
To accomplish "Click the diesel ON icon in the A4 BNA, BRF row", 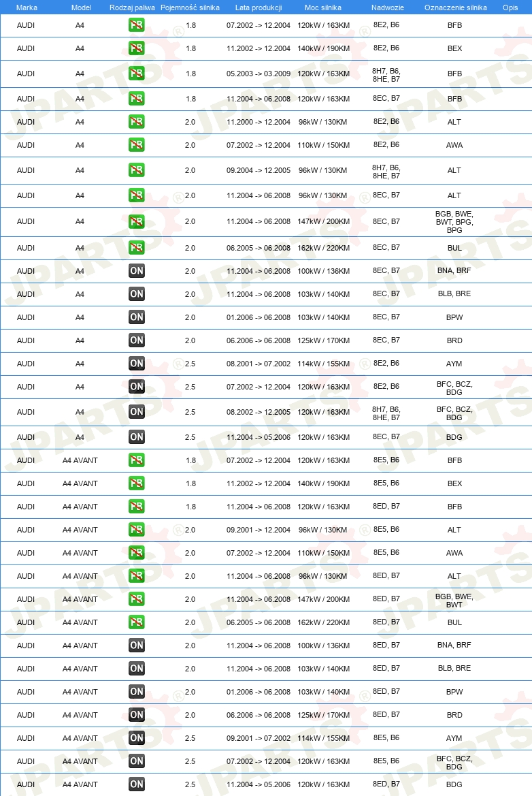I will (x=137, y=270).
